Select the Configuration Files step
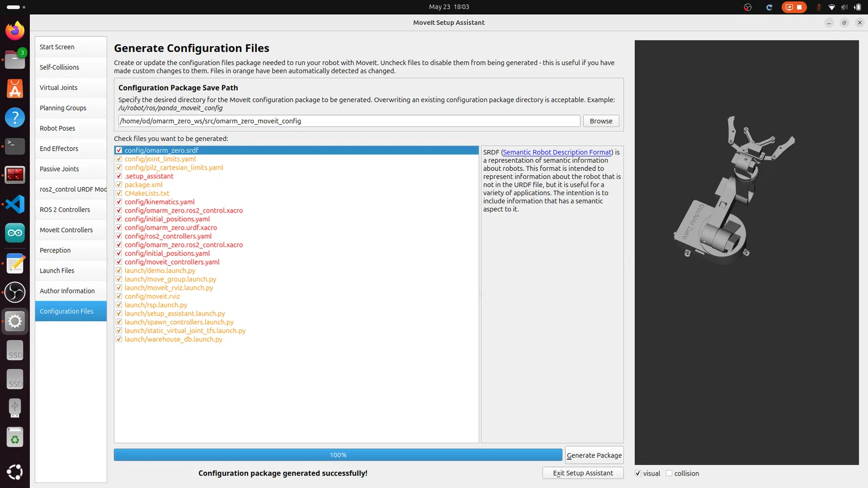Screen dimensions: 868x488 point(71,311)
